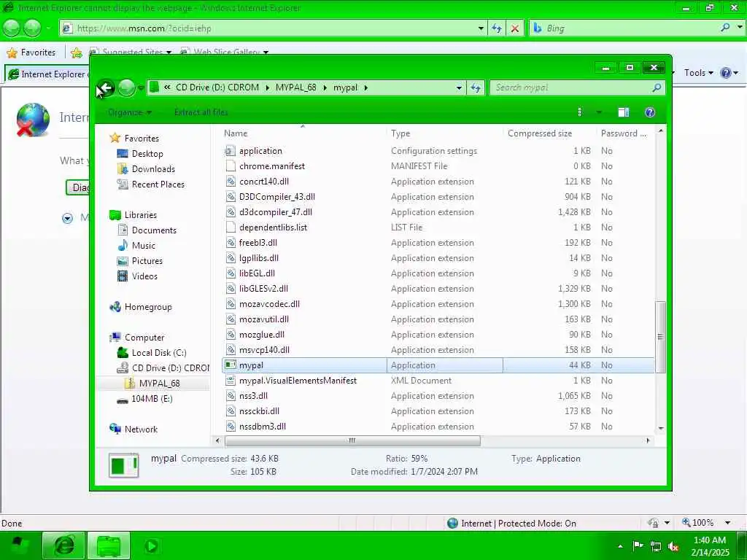Open the Videos library icon in the navigation pane

click(x=123, y=276)
